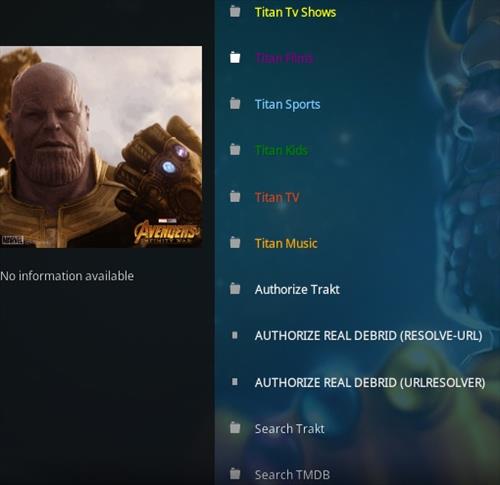Screen dimensions: 500x485
Task: Open the Titan Tv Shows folder icon
Action: pos(235,11)
